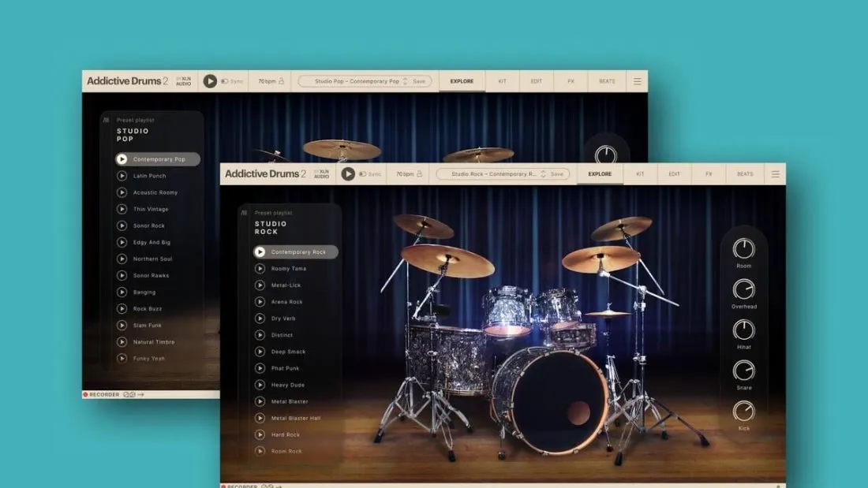Viewport: 868px width, 488px height.
Task: Save the preset in the Studio Rock window
Action: pos(557,173)
